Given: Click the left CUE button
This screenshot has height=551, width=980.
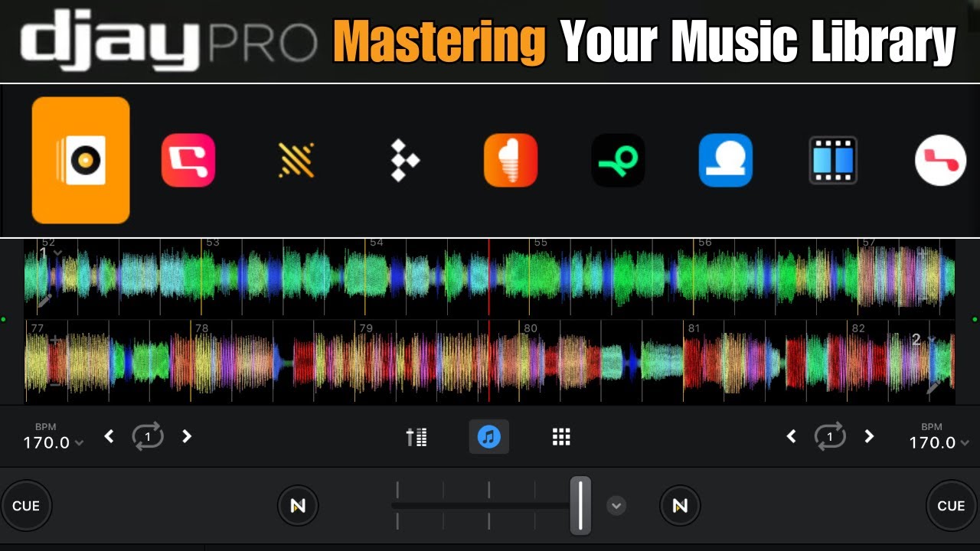Looking at the screenshot, I should coord(26,506).
